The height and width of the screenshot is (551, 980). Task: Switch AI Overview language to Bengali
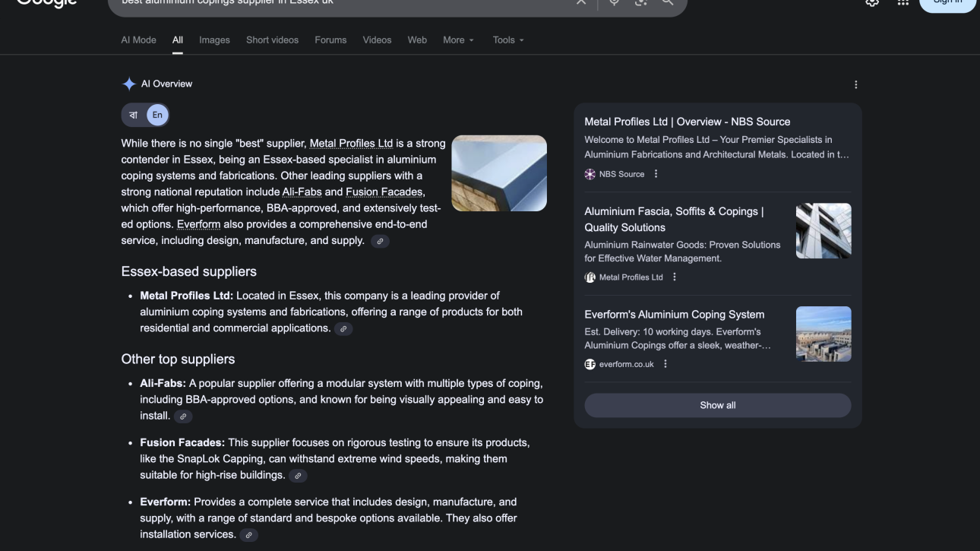(x=134, y=116)
